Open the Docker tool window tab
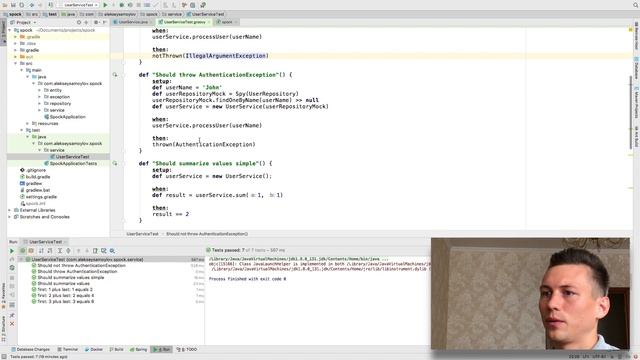The height and width of the screenshot is (360, 640). pos(94,349)
